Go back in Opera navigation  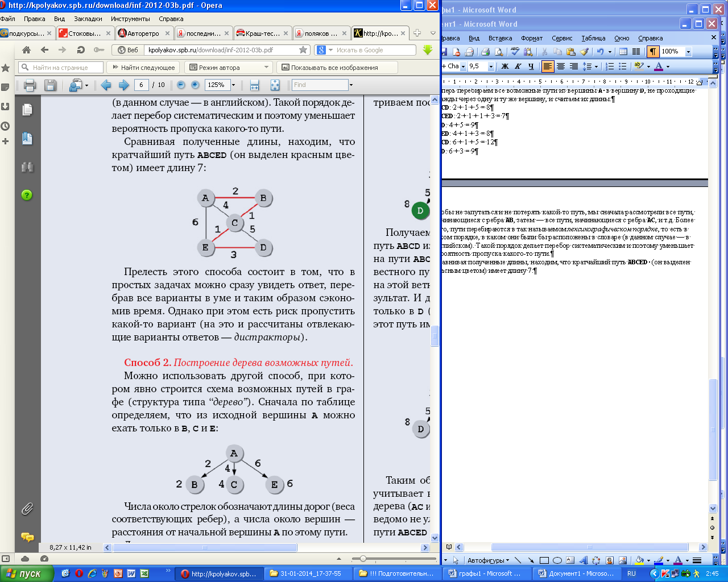tap(44, 50)
